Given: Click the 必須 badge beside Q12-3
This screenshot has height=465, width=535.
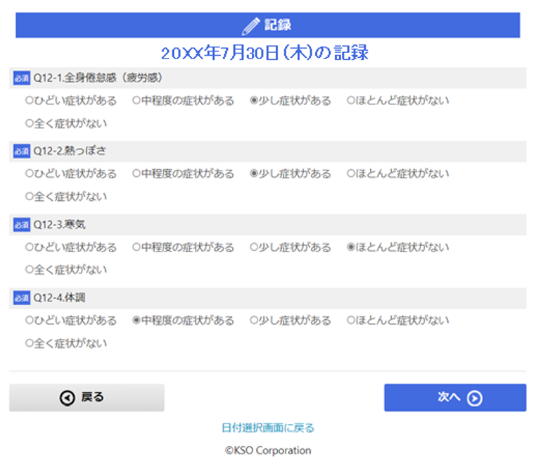Looking at the screenshot, I should coord(21,225).
